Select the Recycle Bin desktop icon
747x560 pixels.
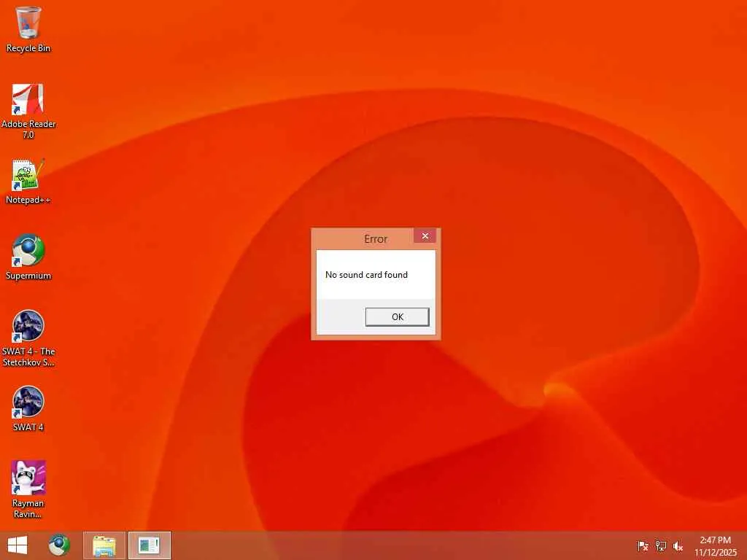tap(28, 29)
